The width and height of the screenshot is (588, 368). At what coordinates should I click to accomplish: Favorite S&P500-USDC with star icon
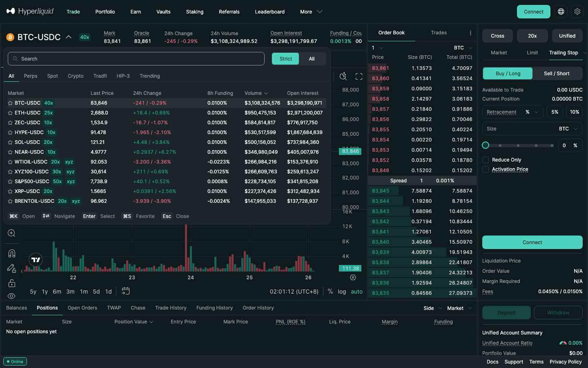coord(10,182)
